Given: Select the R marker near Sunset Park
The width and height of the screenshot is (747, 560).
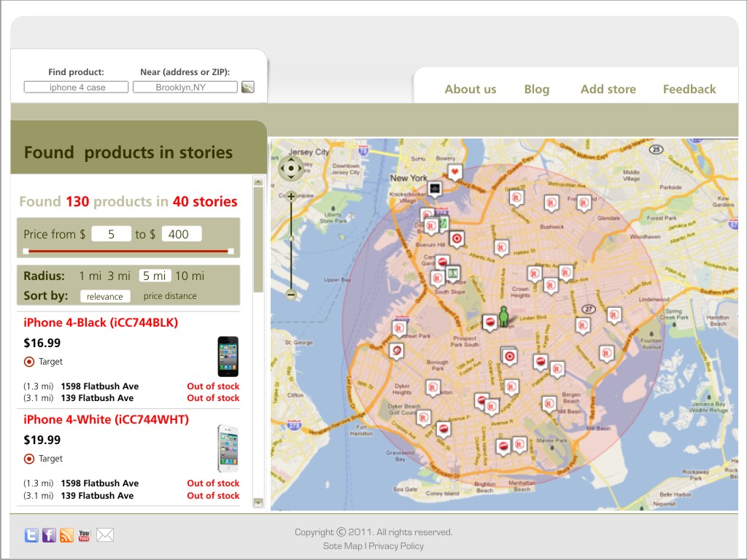Looking at the screenshot, I should 399,328.
